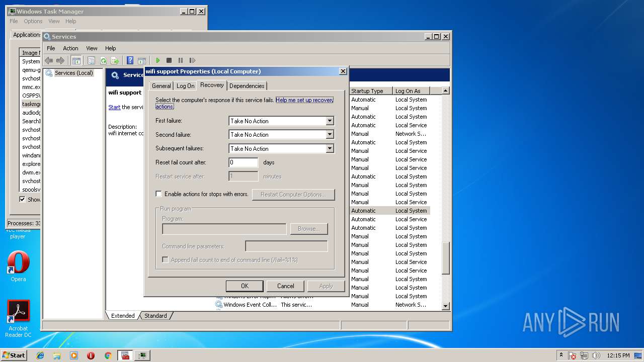Switch to Services window taskbar button
Viewport: 644px width, 362px height.
click(125, 355)
